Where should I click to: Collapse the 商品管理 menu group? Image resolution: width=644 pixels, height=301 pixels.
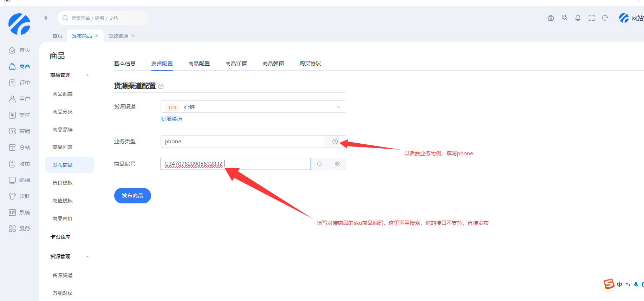click(x=87, y=75)
